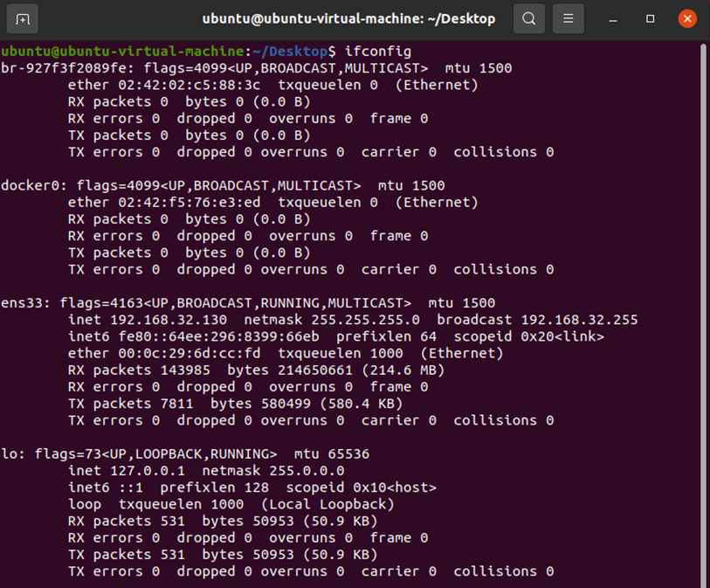
Task: Open a new terminal tab
Action: [23, 18]
